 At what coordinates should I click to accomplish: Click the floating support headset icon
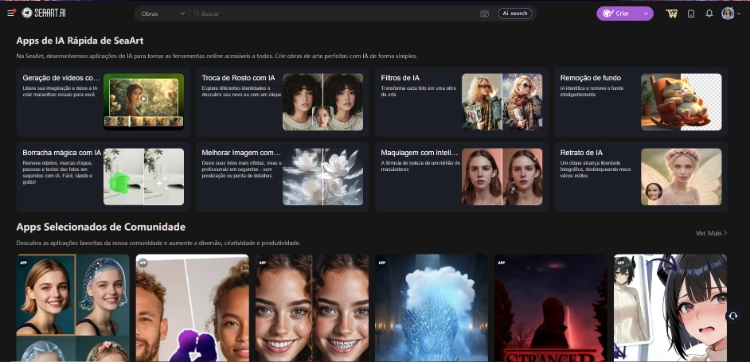click(732, 316)
